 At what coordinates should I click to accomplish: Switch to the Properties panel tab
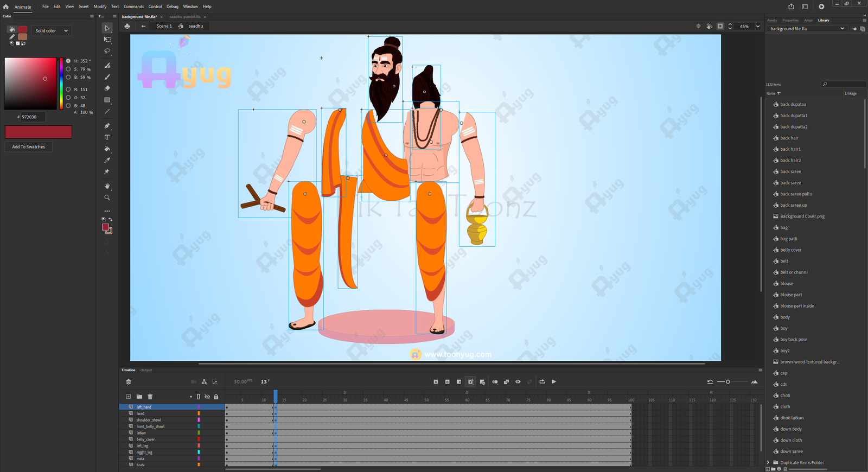coord(790,21)
